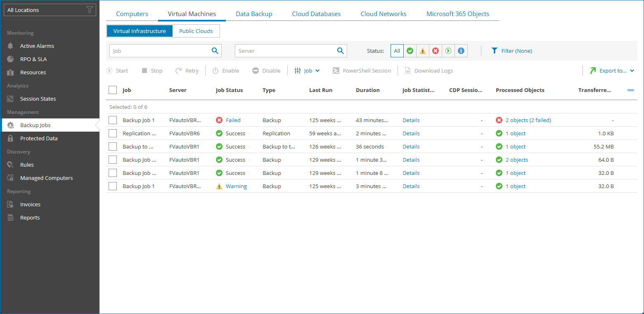The width and height of the screenshot is (644, 314).
Task: Open the Job dropdown menu
Action: [x=308, y=71]
